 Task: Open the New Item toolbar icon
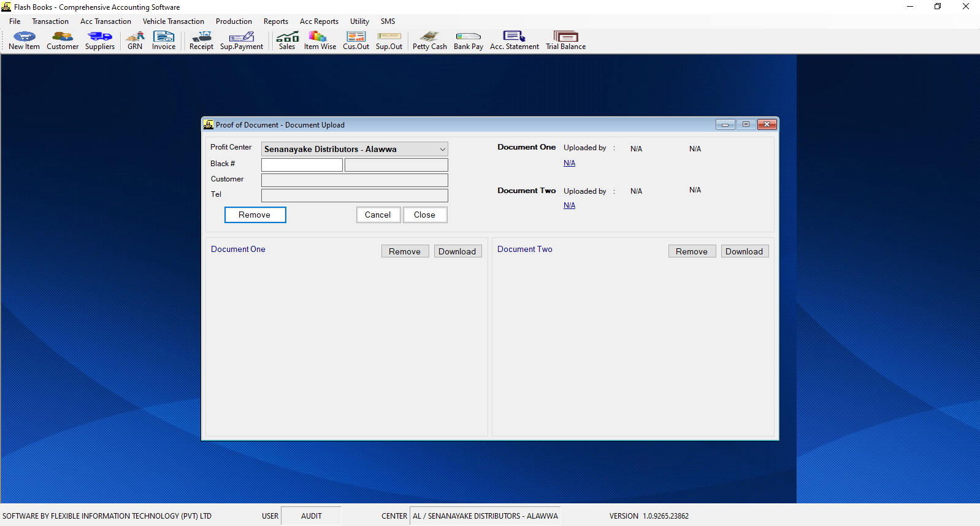point(24,40)
